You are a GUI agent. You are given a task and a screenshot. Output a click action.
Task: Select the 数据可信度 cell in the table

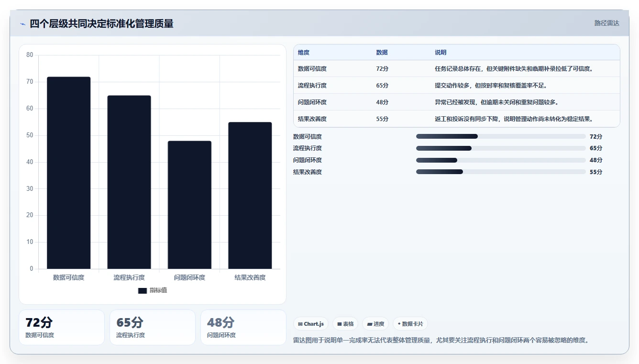[312, 69]
